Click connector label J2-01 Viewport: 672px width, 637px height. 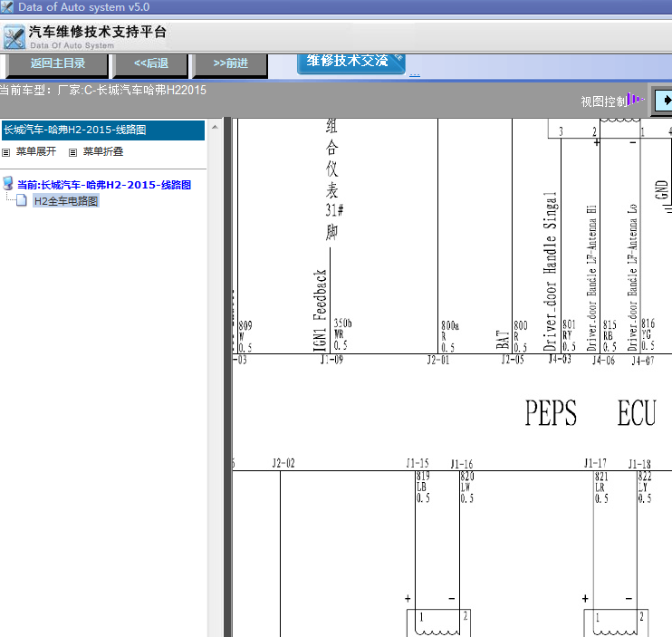pyautogui.click(x=438, y=360)
